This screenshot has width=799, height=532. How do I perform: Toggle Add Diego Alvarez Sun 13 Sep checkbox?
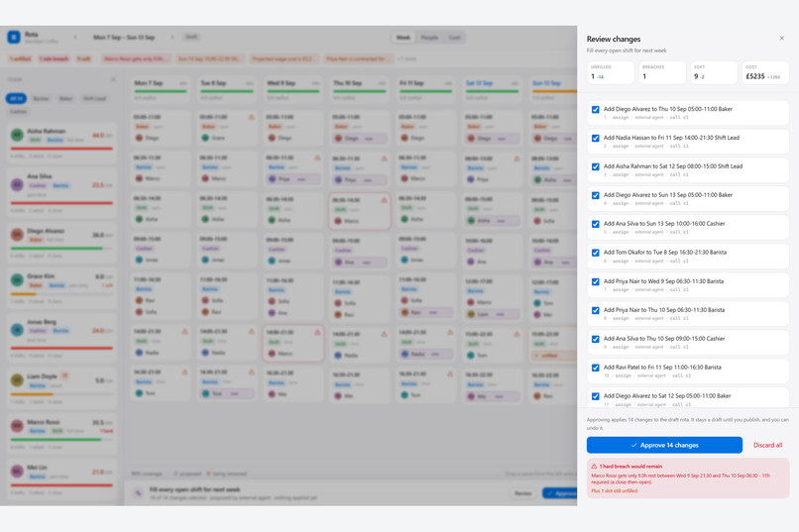click(x=595, y=195)
